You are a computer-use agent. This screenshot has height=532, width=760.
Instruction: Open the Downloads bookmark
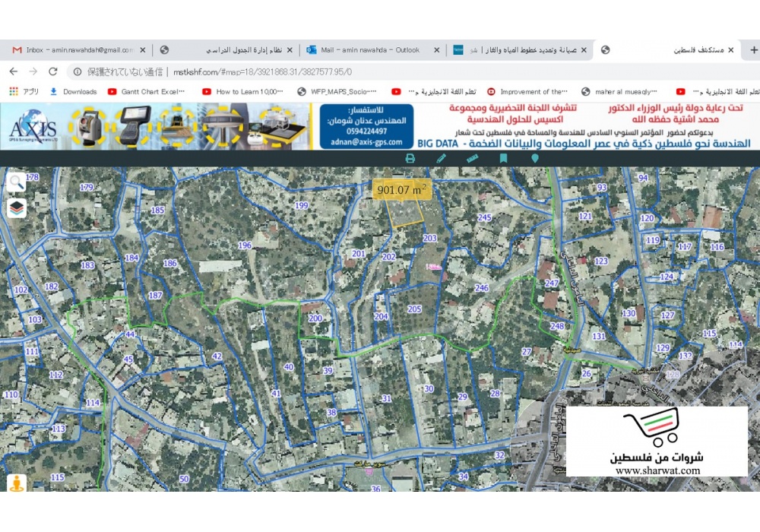73,91
